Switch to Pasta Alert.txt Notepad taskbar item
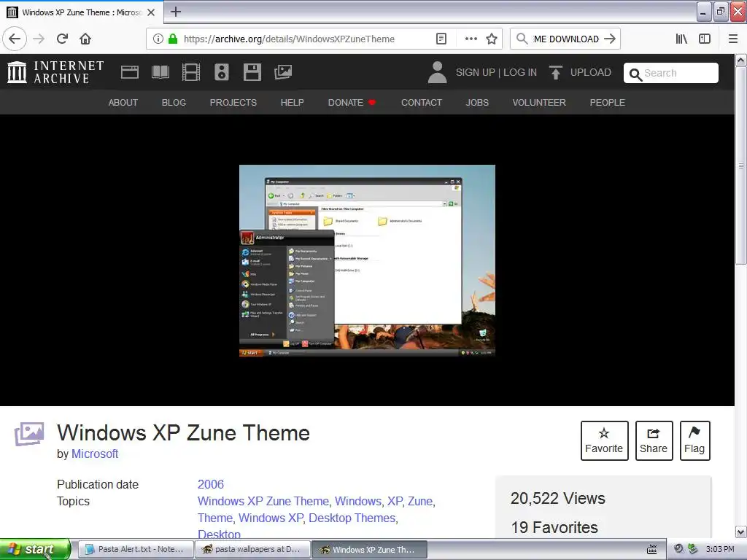 pos(135,549)
